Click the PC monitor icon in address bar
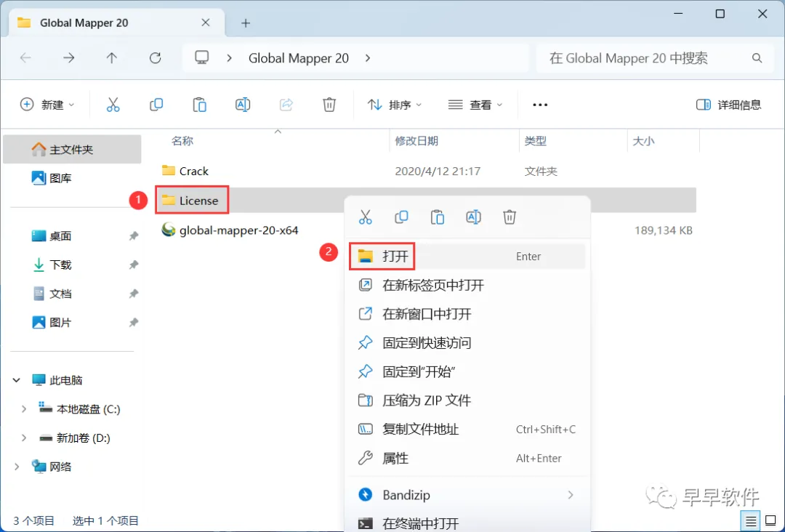The width and height of the screenshot is (785, 532). 202,57
